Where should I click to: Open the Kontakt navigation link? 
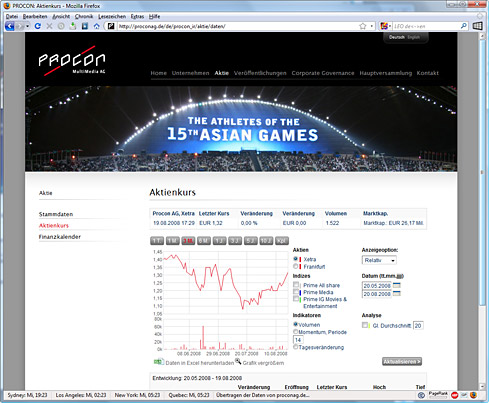[428, 73]
